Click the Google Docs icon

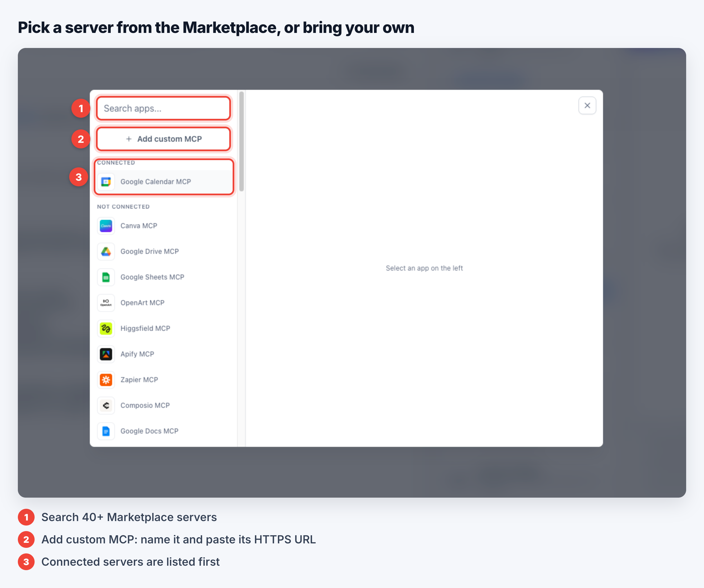[x=106, y=431]
